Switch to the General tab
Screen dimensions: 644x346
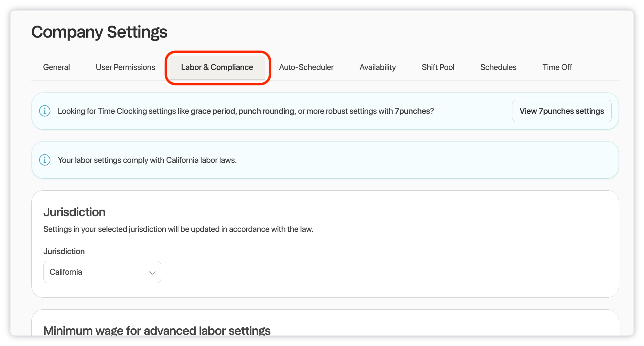click(56, 67)
